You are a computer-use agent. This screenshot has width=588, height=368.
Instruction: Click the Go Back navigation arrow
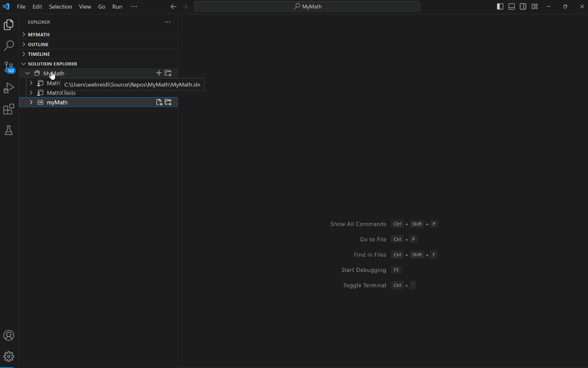(x=173, y=7)
